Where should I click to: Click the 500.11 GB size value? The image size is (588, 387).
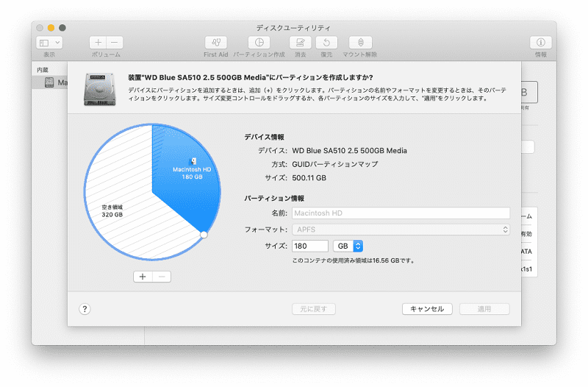pyautogui.click(x=309, y=177)
